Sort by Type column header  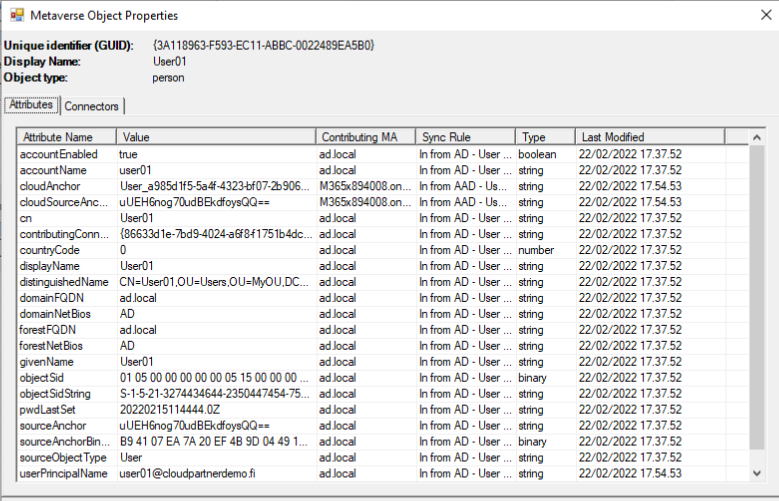[544, 137]
